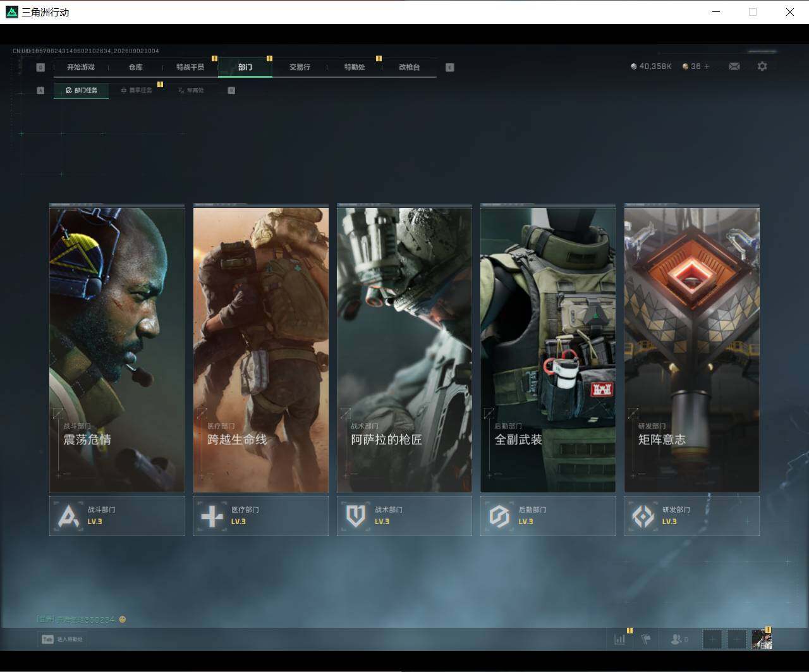Click the CN UID text at top left

[x=86, y=51]
